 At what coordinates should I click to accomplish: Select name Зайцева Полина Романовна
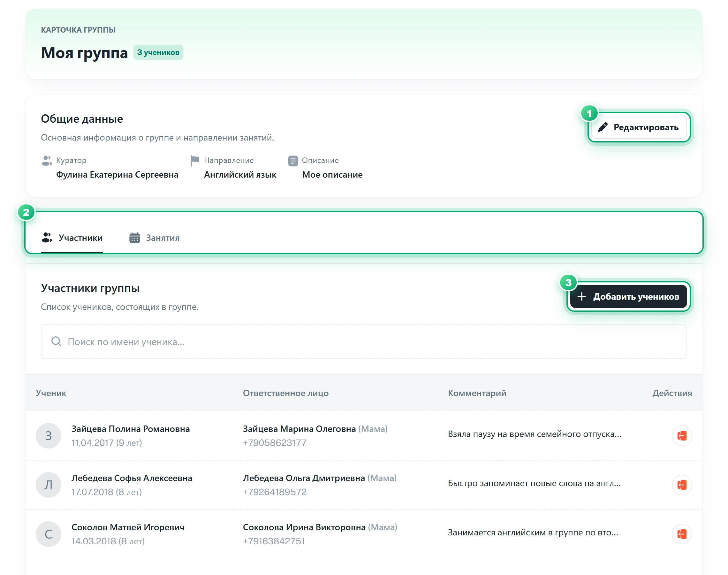pyautogui.click(x=131, y=429)
